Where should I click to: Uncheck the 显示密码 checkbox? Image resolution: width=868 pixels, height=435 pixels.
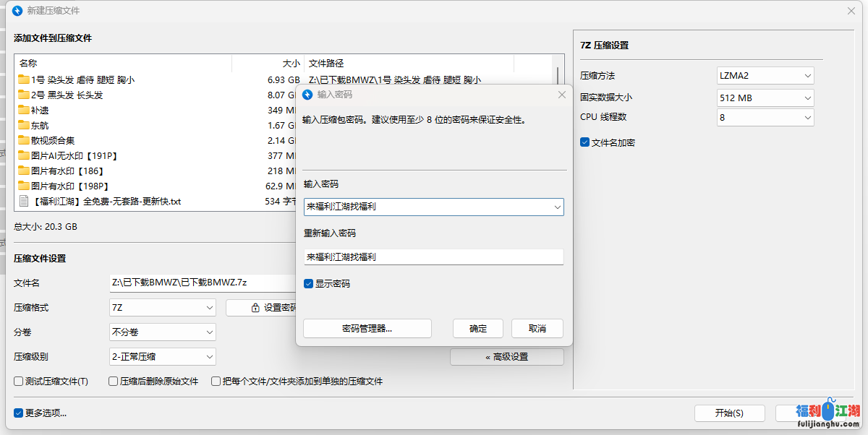click(x=309, y=284)
